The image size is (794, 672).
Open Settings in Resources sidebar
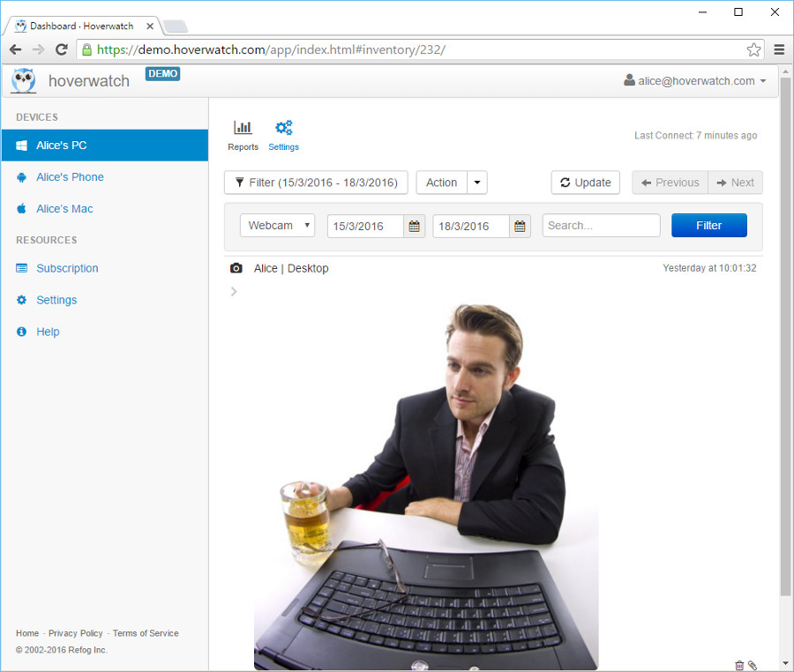[x=56, y=300]
